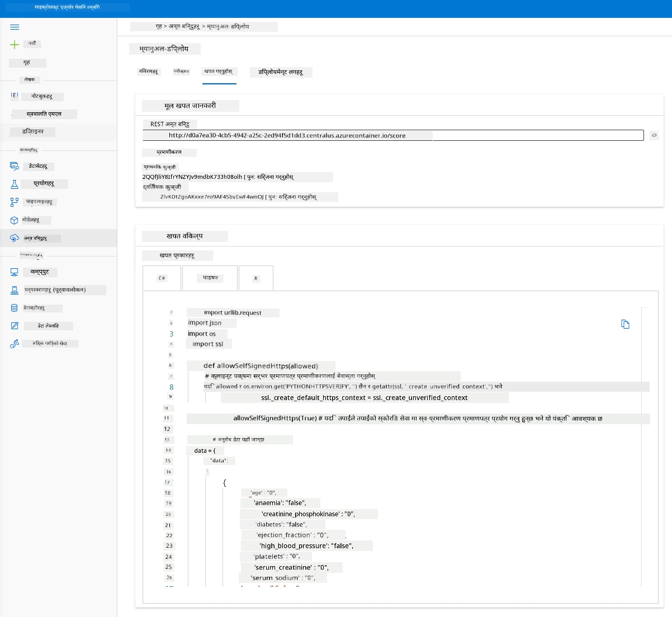Select the secondary key value text
Viewport: 672px width, 617px height.
click(211, 197)
